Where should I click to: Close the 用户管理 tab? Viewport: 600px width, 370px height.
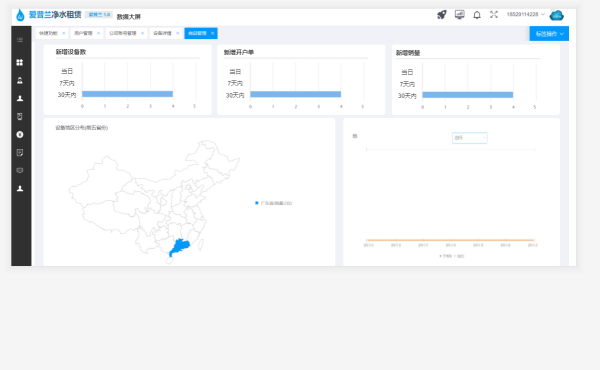(x=98, y=33)
